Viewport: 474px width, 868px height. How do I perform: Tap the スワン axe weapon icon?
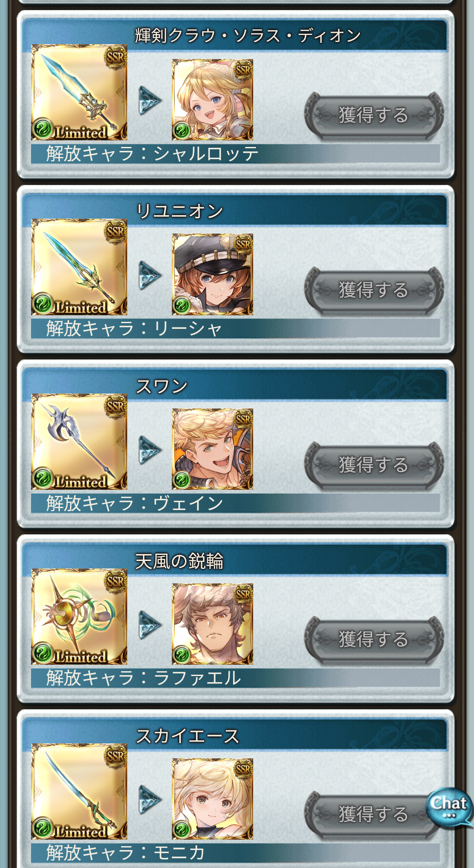[x=79, y=442]
